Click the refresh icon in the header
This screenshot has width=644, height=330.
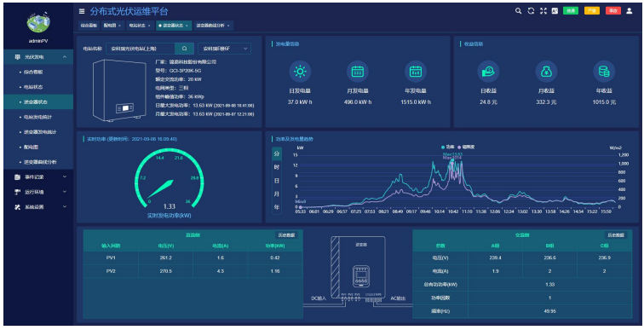tap(531, 11)
